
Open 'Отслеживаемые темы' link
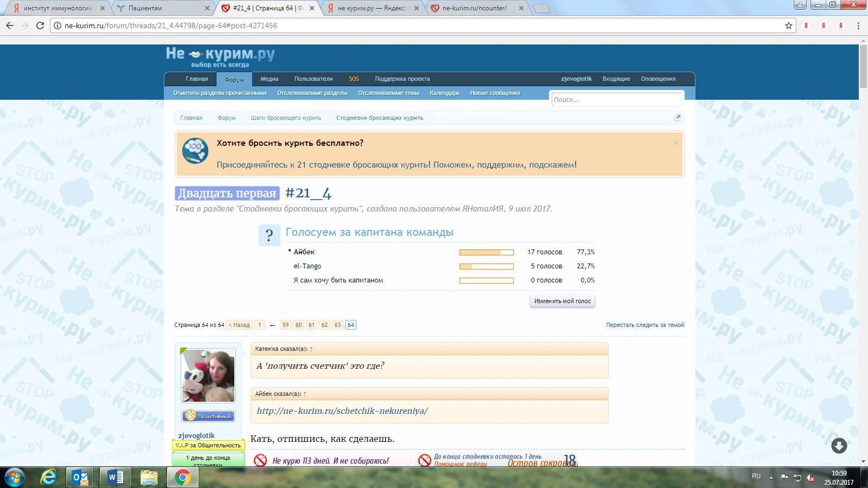[388, 93]
